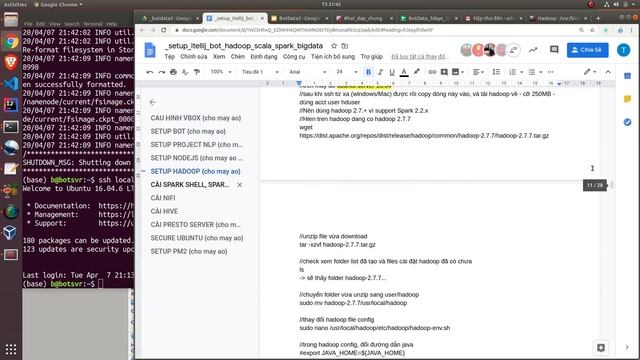The height and width of the screenshot is (360, 640).
Task: Click the Explore button at bottom right
Action: click(601, 348)
